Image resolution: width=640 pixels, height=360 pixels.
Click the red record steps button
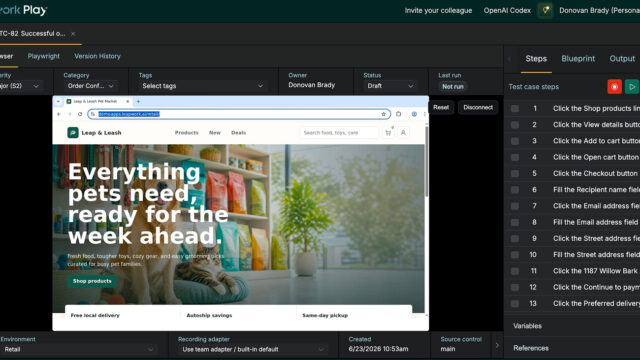[x=614, y=87]
